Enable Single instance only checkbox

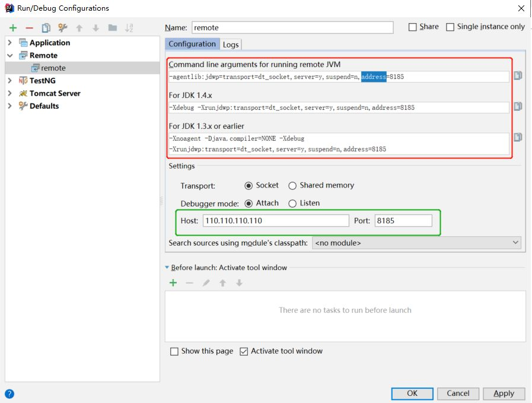[x=450, y=27]
